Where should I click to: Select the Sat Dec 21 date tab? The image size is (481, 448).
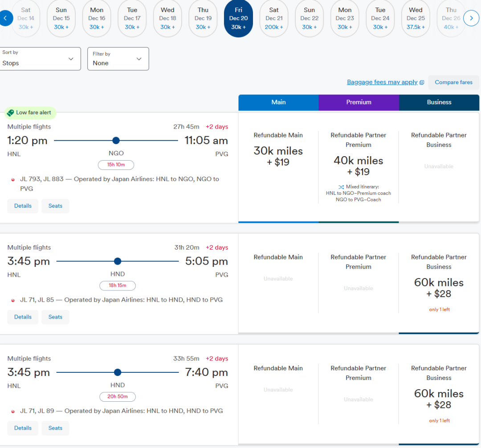274,18
